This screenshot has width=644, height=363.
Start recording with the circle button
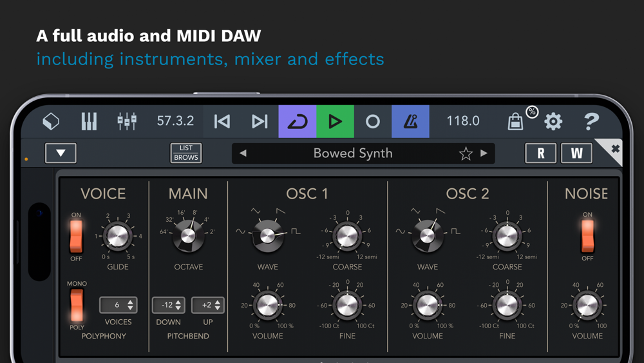coord(372,121)
